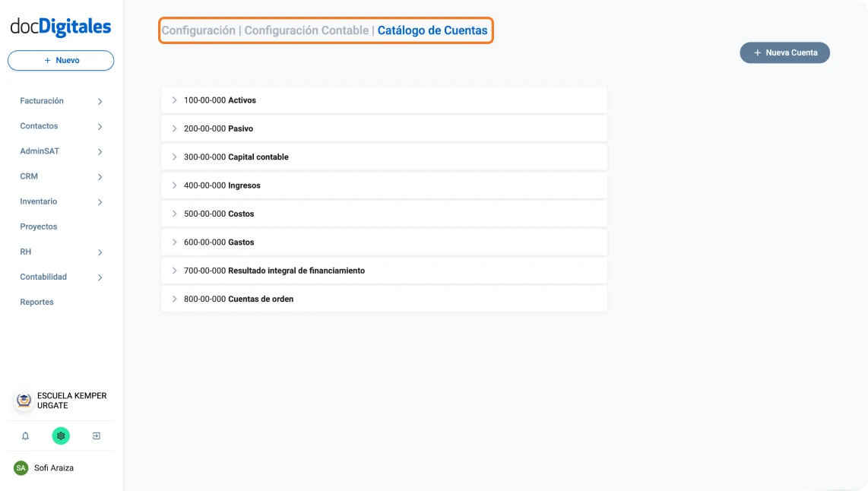Click the green settings gear icon
Screen dimensions: 868x491
click(61, 436)
